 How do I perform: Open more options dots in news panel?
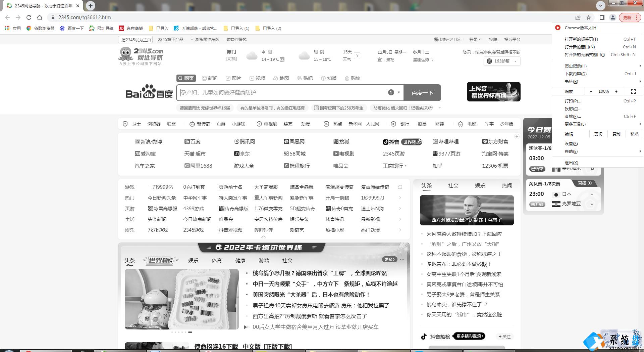pos(402,259)
